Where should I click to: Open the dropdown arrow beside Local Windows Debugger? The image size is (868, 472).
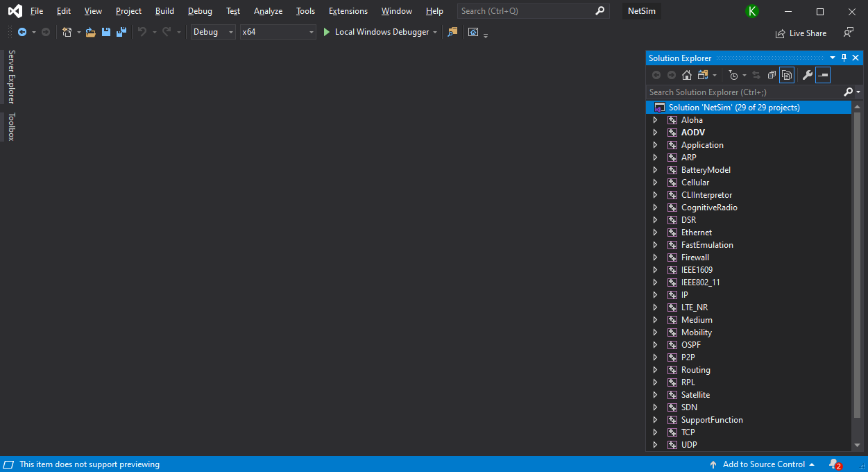click(x=435, y=32)
